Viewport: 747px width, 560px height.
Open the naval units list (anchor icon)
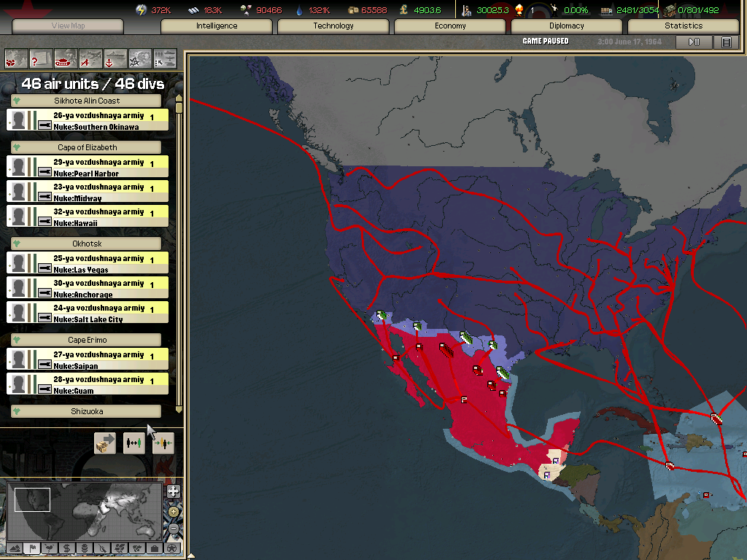tap(115, 58)
